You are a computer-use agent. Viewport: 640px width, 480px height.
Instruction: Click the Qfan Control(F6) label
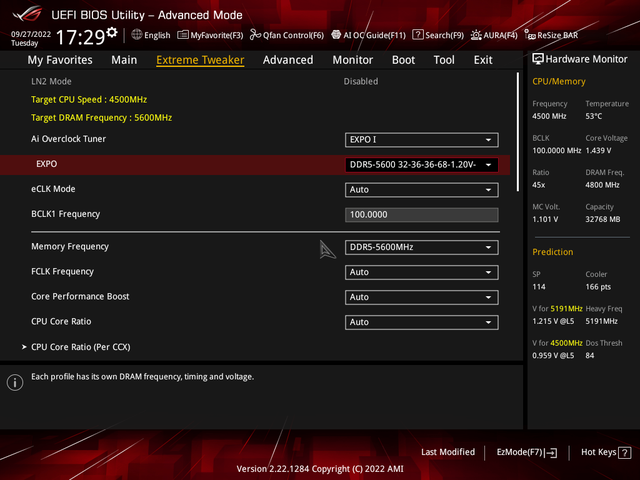(293, 36)
